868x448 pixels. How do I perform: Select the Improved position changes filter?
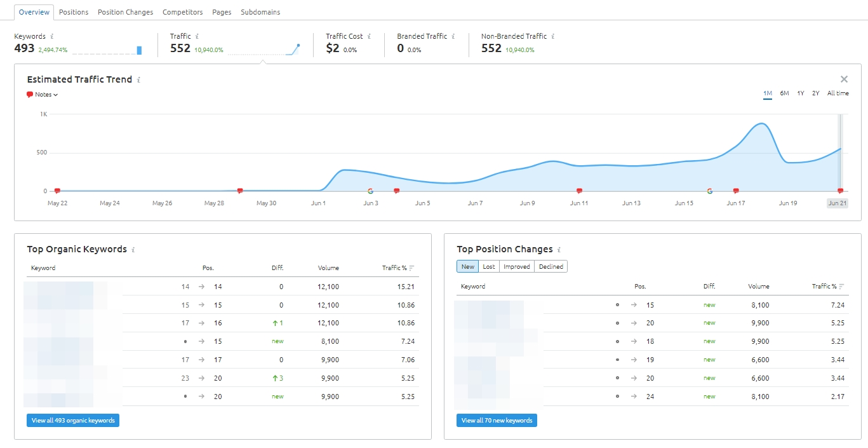(516, 267)
